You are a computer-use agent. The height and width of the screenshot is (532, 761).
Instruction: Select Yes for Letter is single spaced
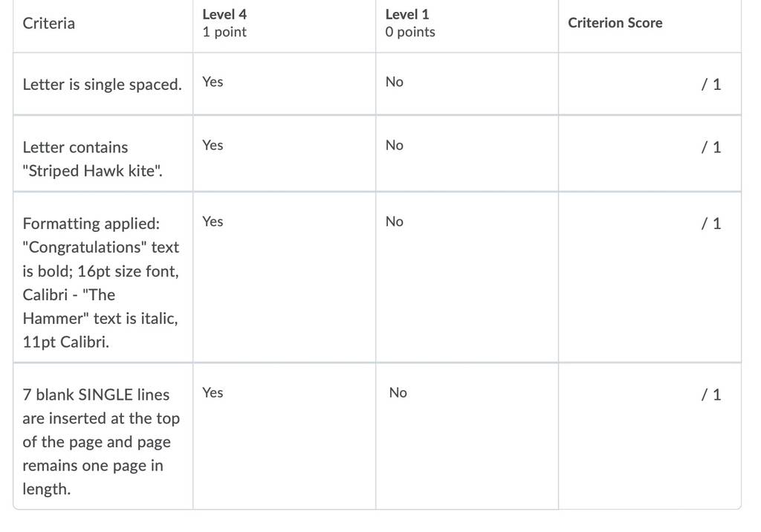point(284,84)
